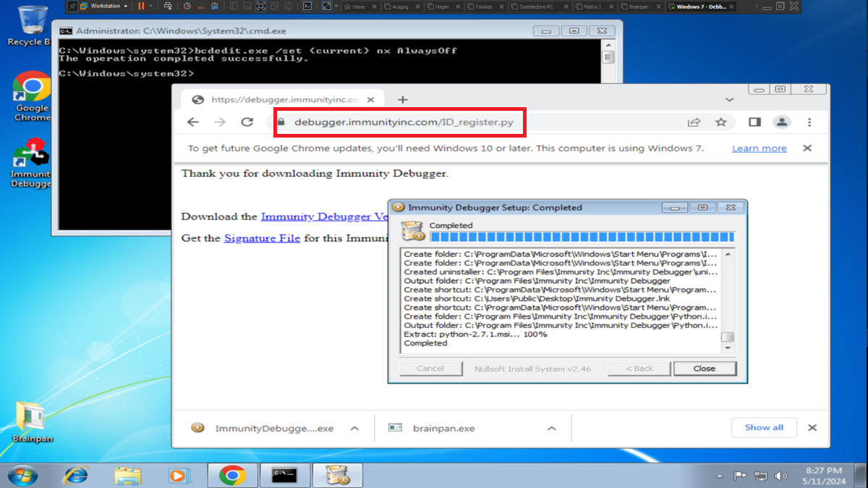Click the network icon in system tray
The image size is (868, 488).
760,476
